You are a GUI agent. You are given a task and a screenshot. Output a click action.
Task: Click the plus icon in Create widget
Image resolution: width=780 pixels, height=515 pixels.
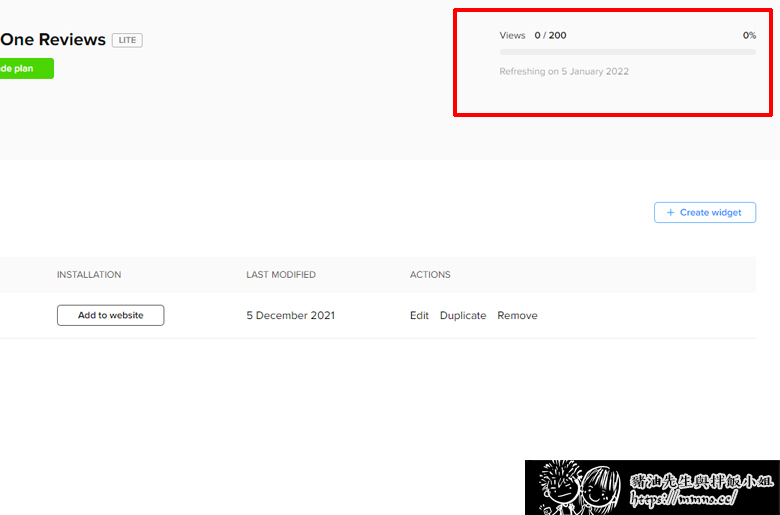click(x=670, y=212)
